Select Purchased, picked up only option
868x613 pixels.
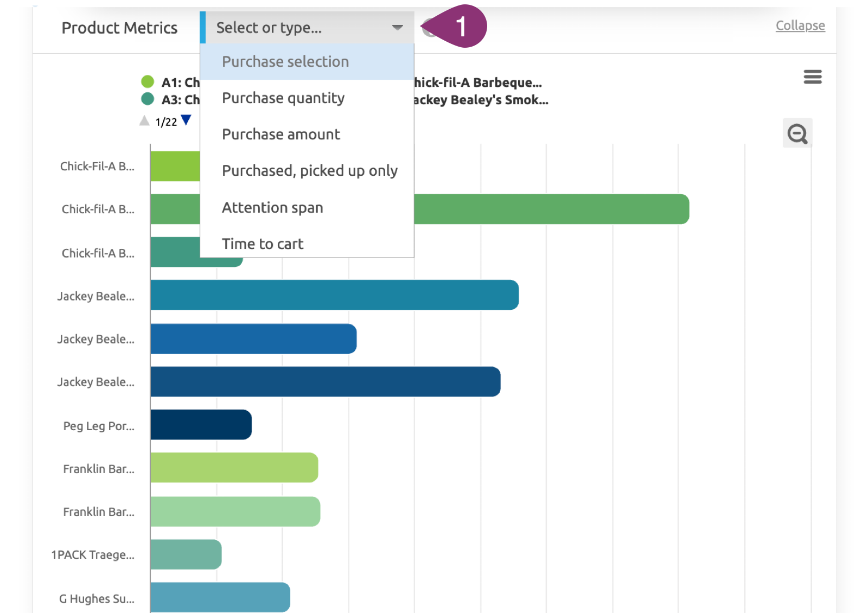tap(309, 171)
